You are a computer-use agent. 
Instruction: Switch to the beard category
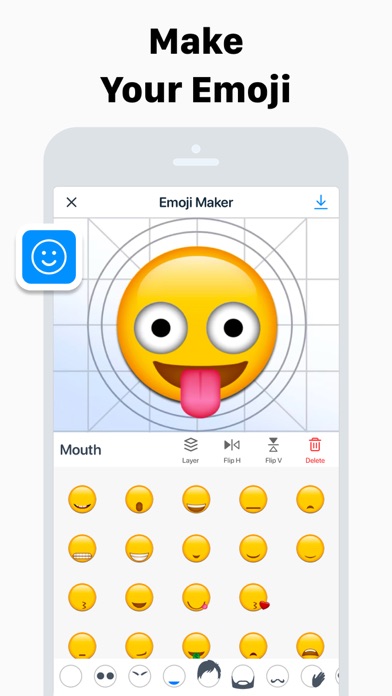(x=243, y=676)
